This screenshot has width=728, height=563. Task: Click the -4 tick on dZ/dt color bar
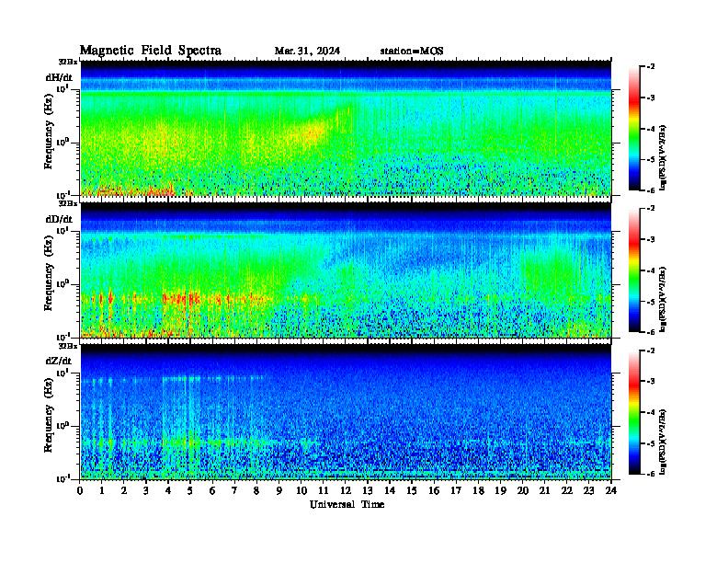coord(650,412)
